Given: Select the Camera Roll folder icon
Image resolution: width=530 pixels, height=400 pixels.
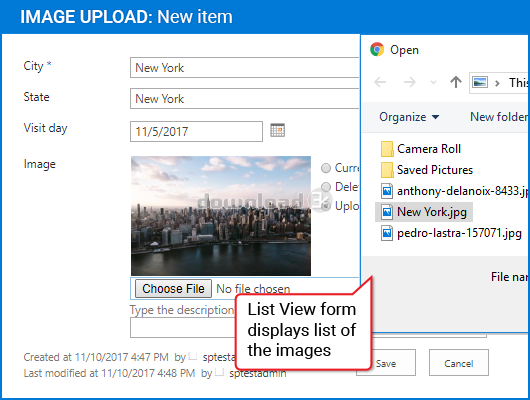Looking at the screenshot, I should (x=387, y=149).
